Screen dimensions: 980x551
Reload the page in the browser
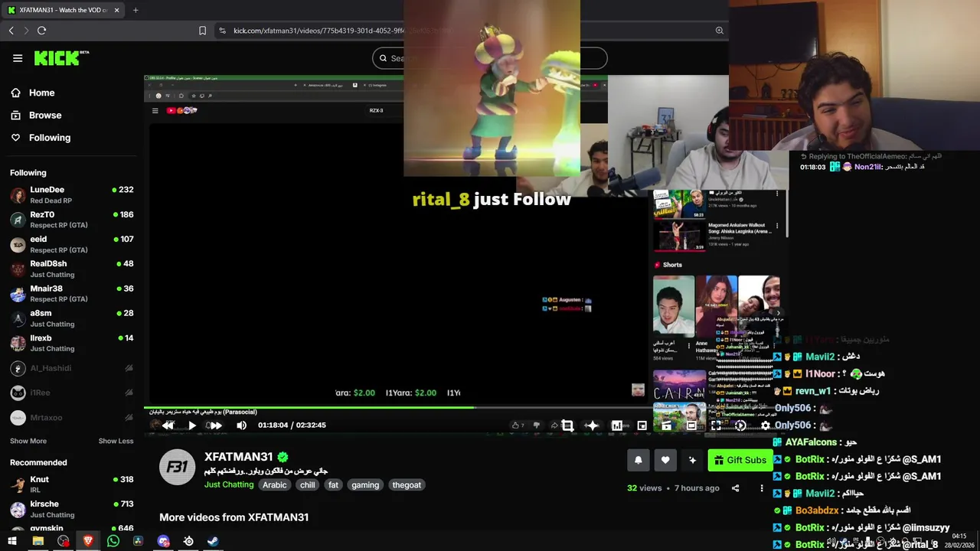41,31
